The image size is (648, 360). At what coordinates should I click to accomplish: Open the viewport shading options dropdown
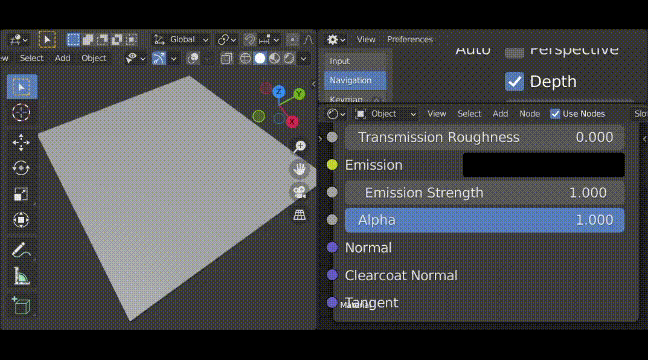(304, 59)
